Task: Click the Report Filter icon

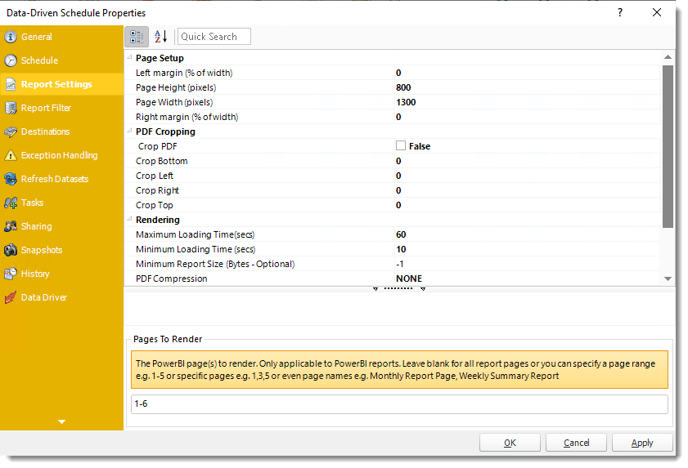Action: [11, 108]
